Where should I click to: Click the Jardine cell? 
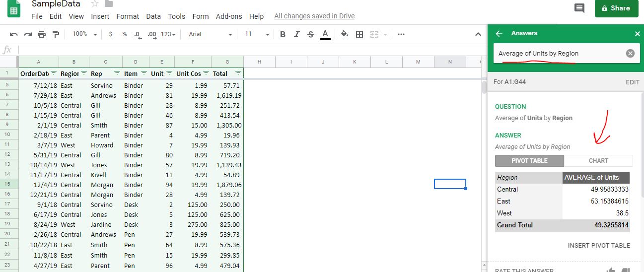[105, 224]
